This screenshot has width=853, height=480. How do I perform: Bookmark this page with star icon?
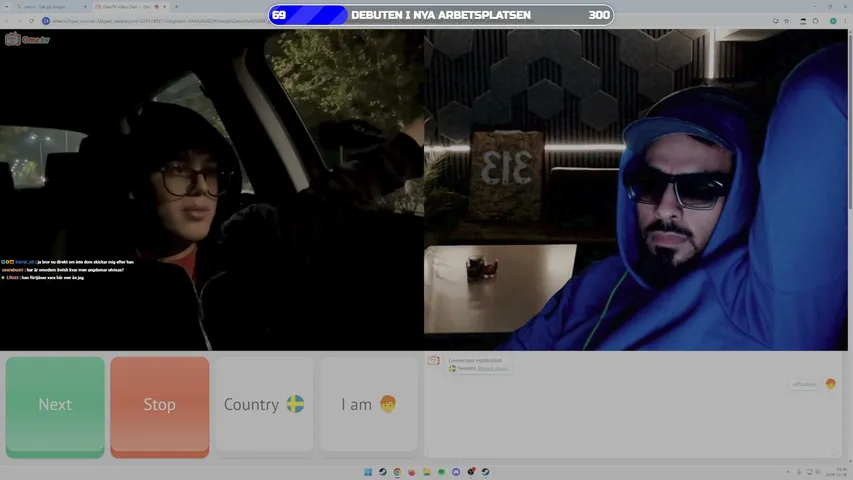787,21
